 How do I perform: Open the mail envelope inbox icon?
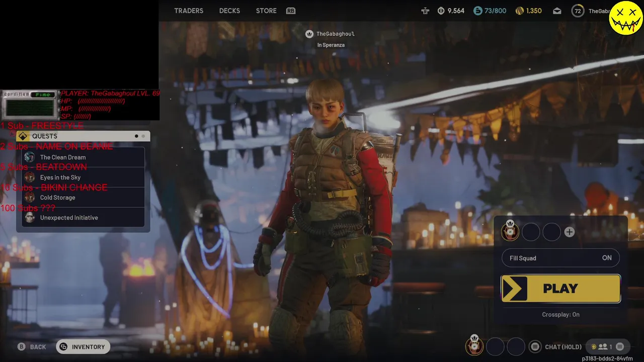[x=557, y=11]
